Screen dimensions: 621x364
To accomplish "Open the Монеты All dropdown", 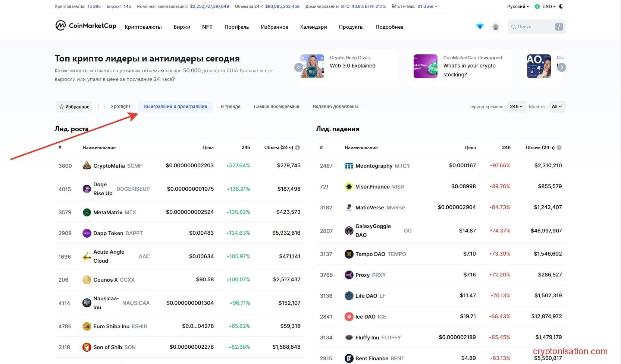I will click(x=556, y=107).
